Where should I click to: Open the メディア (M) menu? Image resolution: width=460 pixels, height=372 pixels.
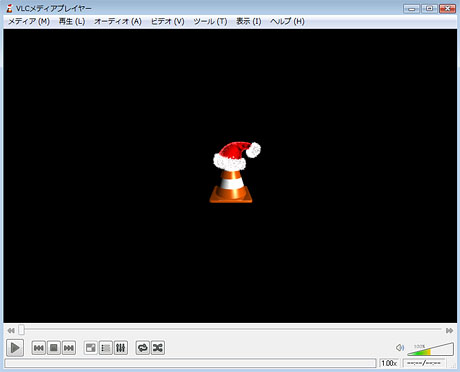coord(29,22)
